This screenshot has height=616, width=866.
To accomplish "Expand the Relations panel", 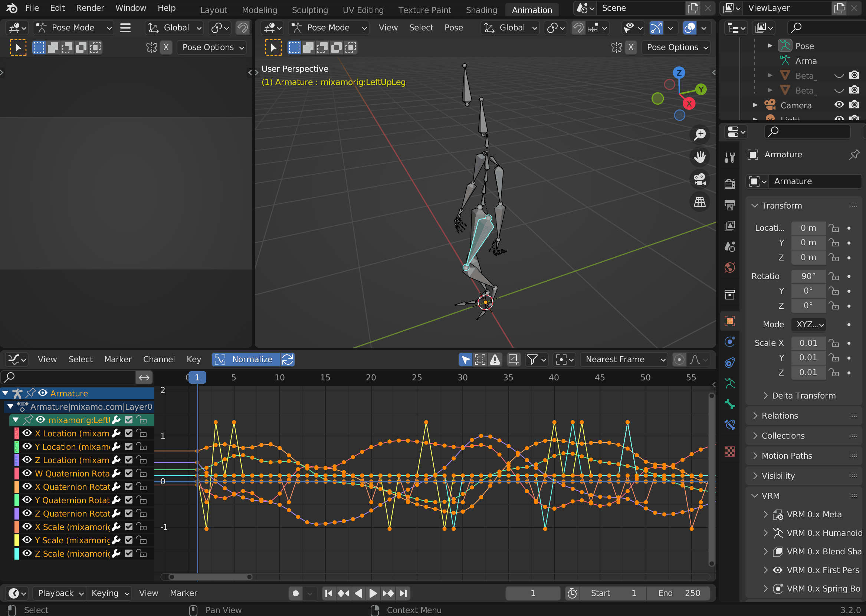I will pos(803,416).
